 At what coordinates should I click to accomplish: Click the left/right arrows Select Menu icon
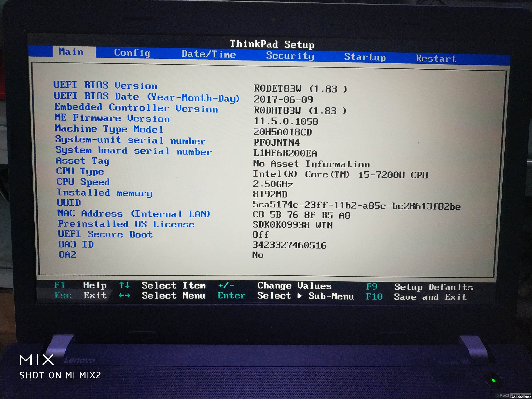(x=124, y=295)
